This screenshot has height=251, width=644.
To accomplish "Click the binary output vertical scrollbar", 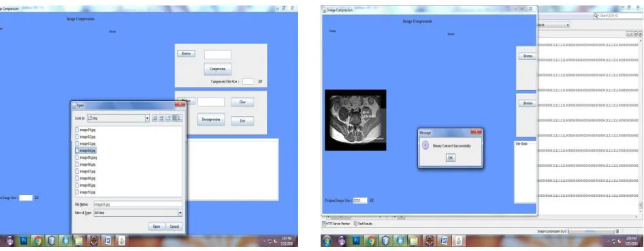I will coord(641,125).
